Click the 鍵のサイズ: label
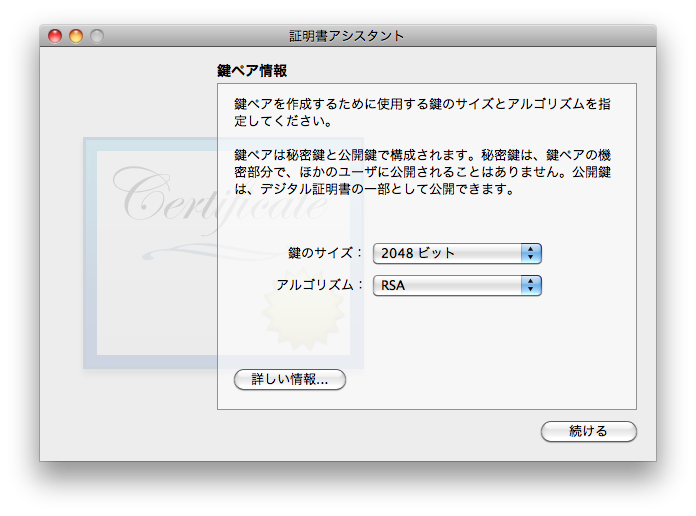Viewport: 696px width, 516px height. tap(325, 253)
